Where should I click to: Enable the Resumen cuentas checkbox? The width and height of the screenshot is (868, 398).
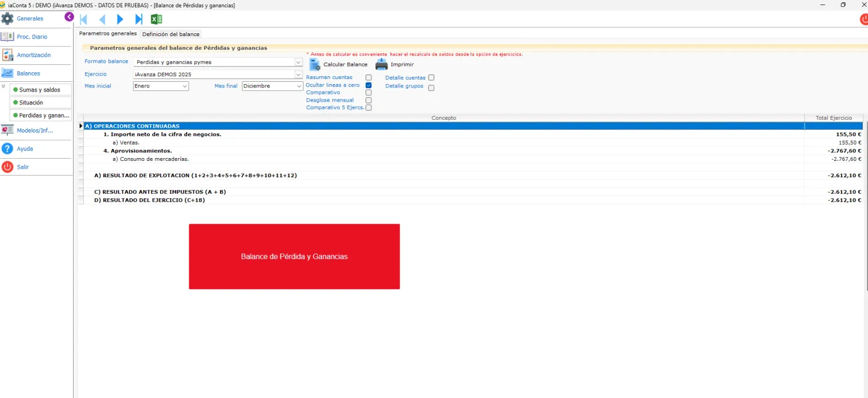(x=368, y=77)
